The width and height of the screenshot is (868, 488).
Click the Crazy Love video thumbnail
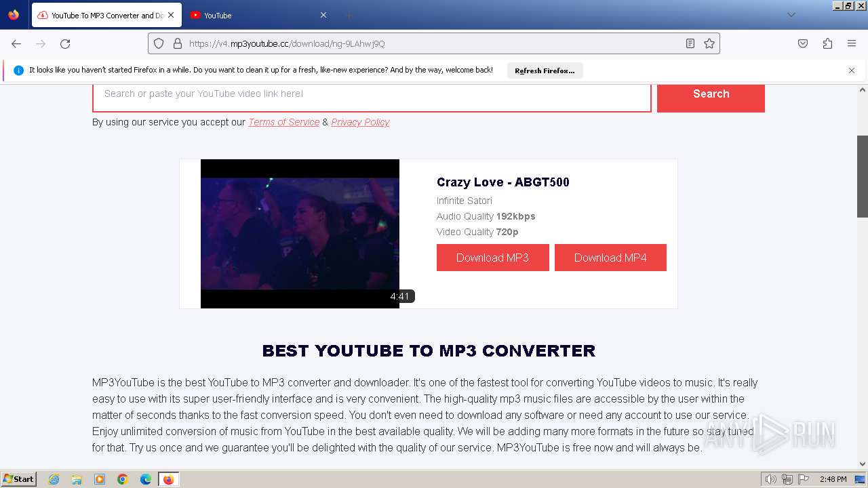pyautogui.click(x=300, y=234)
